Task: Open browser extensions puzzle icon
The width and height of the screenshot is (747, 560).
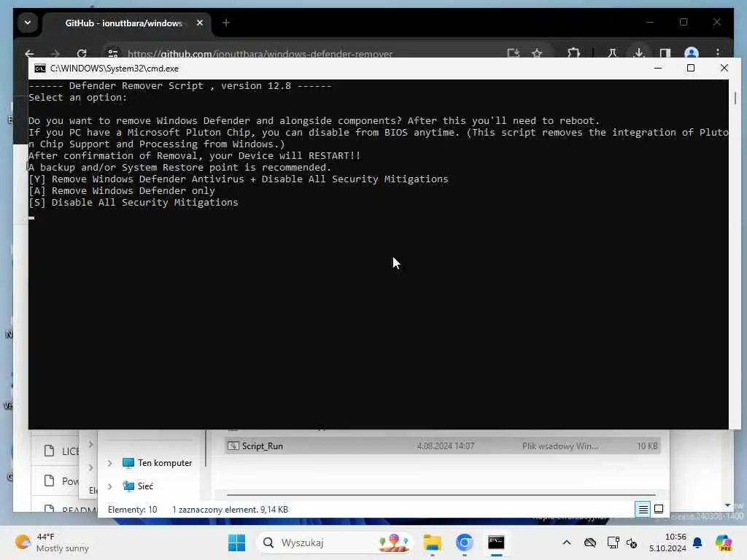Action: pyautogui.click(x=573, y=53)
